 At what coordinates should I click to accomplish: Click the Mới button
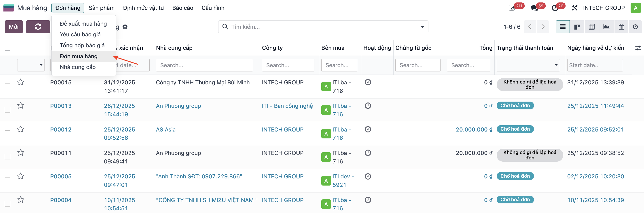coord(14,27)
